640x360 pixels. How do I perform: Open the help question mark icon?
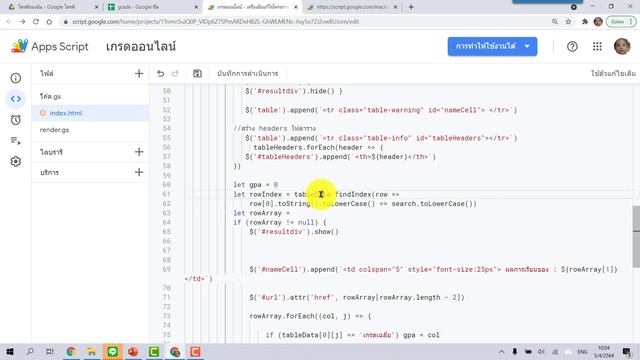[572, 47]
